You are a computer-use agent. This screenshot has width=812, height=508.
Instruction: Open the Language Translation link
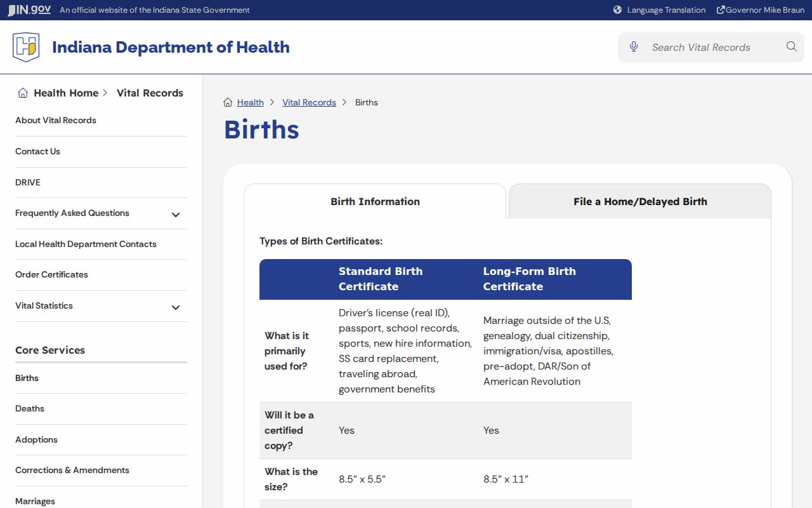[666, 10]
